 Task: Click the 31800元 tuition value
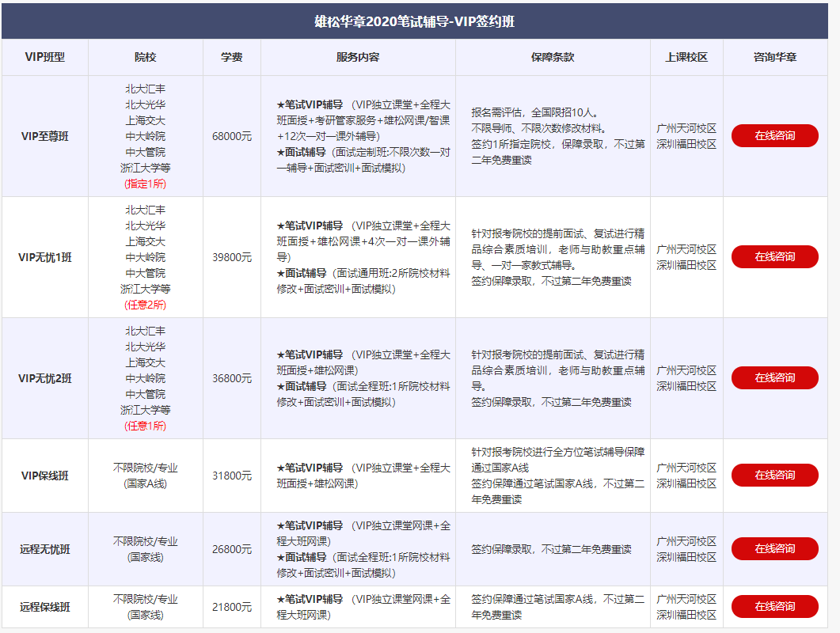[x=232, y=476]
